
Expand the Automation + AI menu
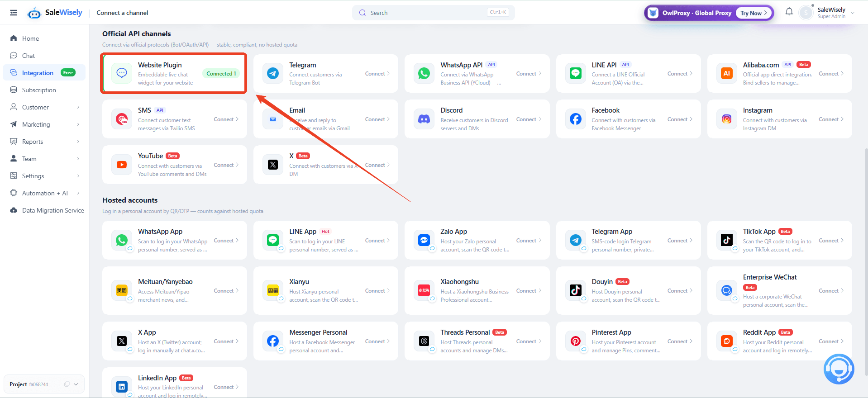[x=44, y=193]
